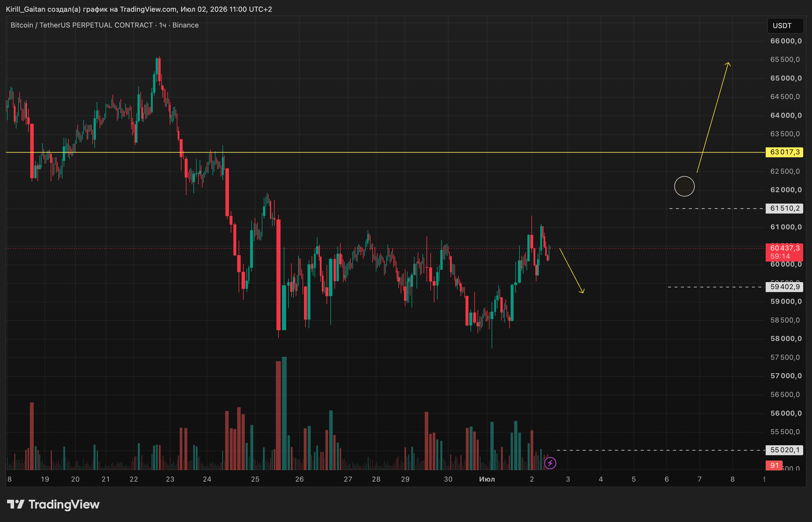The image size is (812, 522).
Task: Select the 55 020,1 dashed level label
Action: coord(784,450)
